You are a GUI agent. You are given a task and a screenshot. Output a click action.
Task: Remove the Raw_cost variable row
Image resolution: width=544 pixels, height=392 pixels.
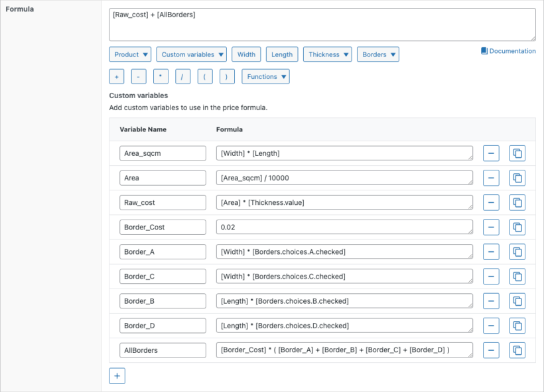pyautogui.click(x=491, y=202)
